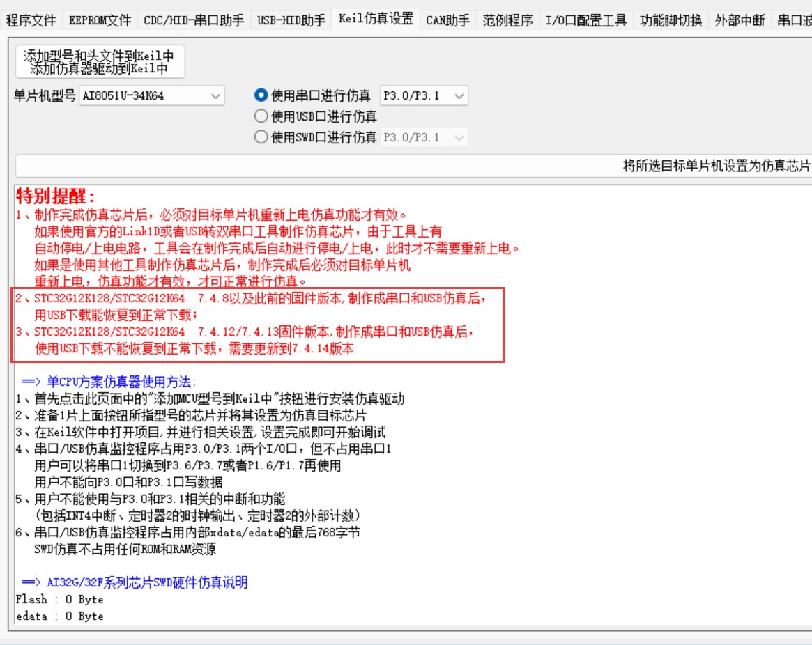
Task: Open the USB-HID助手 tab
Action: pyautogui.click(x=291, y=20)
